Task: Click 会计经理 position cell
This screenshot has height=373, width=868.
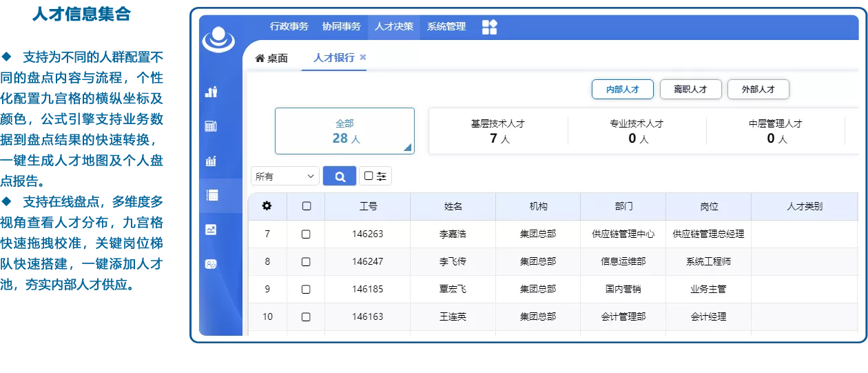Action: tap(709, 317)
